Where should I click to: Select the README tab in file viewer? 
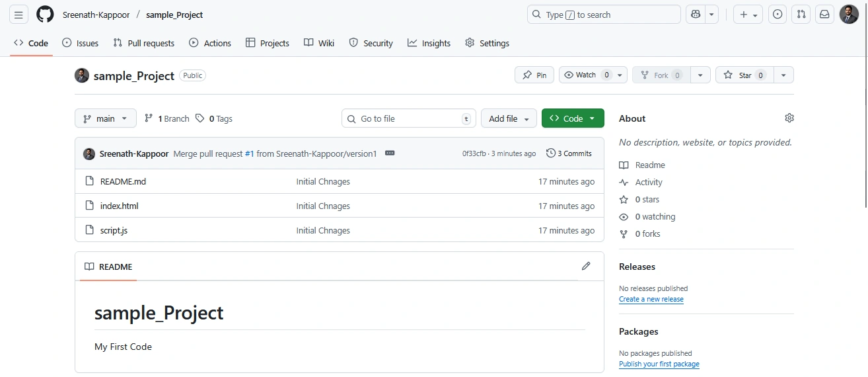(108, 267)
